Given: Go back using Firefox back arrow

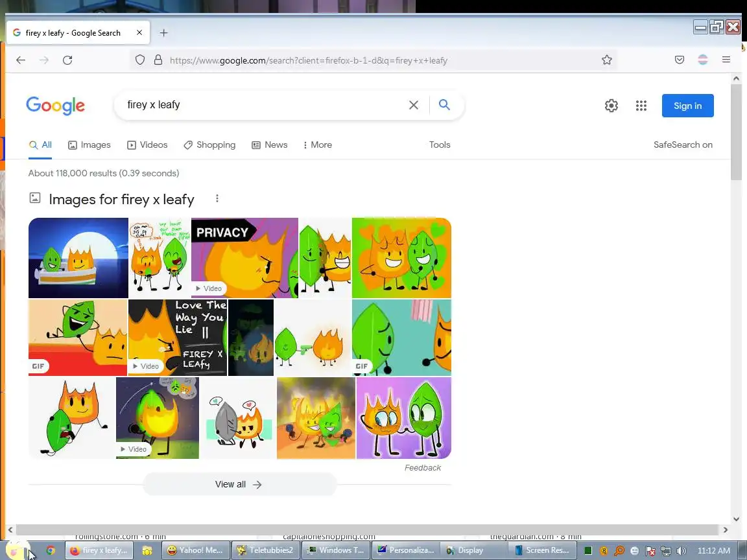Looking at the screenshot, I should (x=21, y=60).
